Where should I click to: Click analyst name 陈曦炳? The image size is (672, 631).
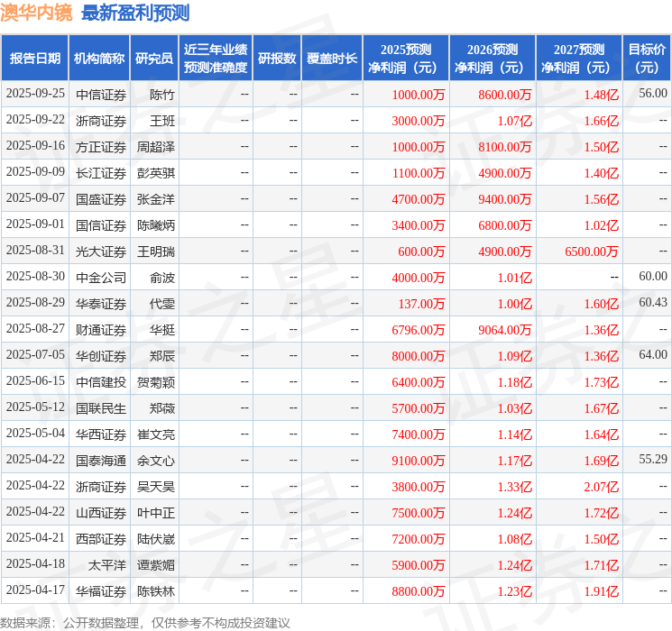click(x=155, y=225)
